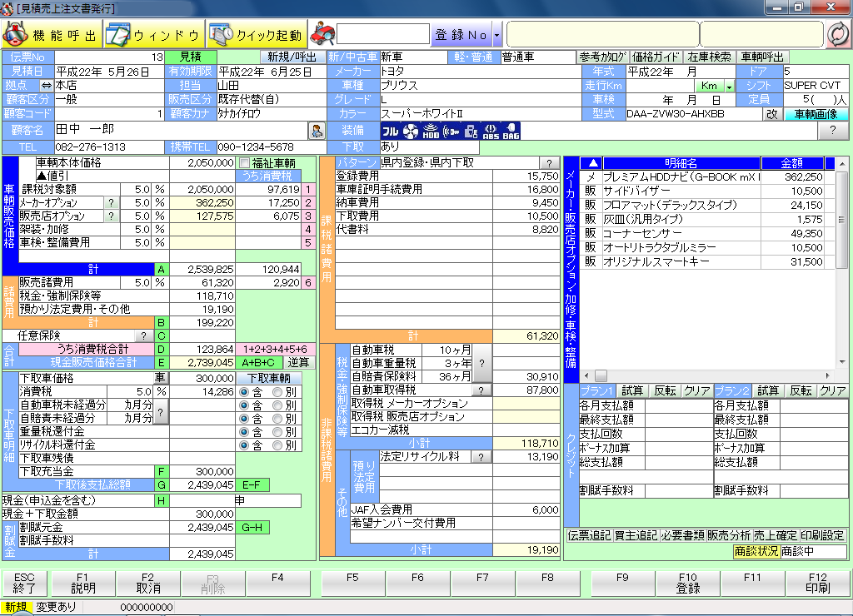Open customer lookup icon beside 顧客名

317,131
